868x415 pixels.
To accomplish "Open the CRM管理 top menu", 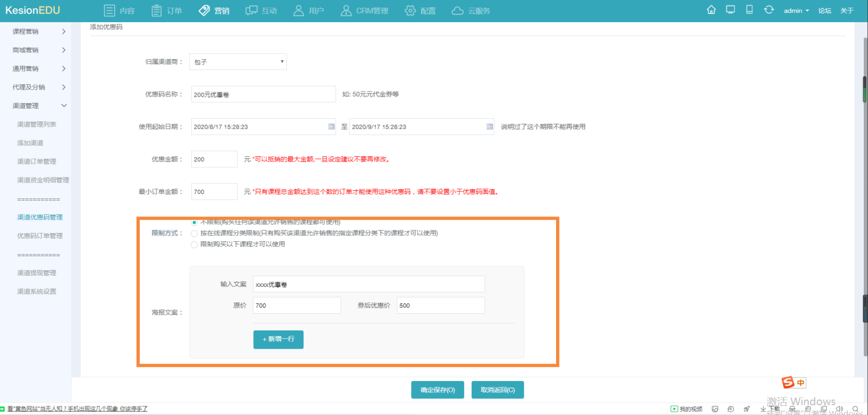I will point(364,11).
